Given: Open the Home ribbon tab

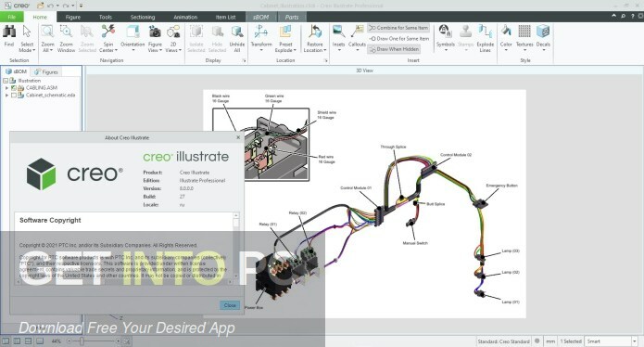Looking at the screenshot, I should coord(40,17).
